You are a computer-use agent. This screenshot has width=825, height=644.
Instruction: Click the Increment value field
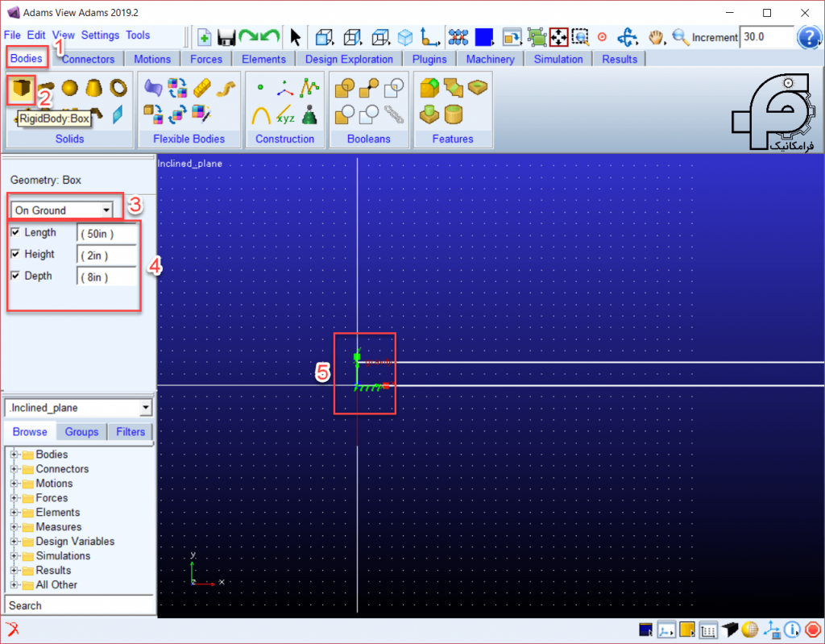pos(766,37)
